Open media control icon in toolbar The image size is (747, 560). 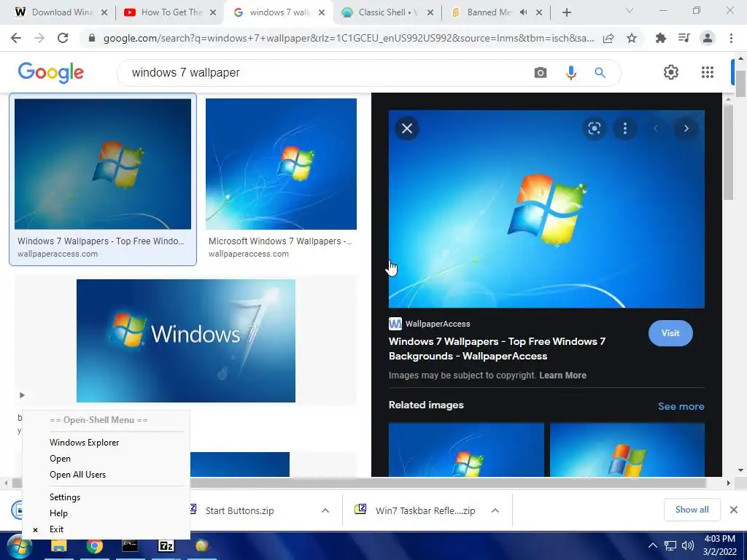click(684, 38)
